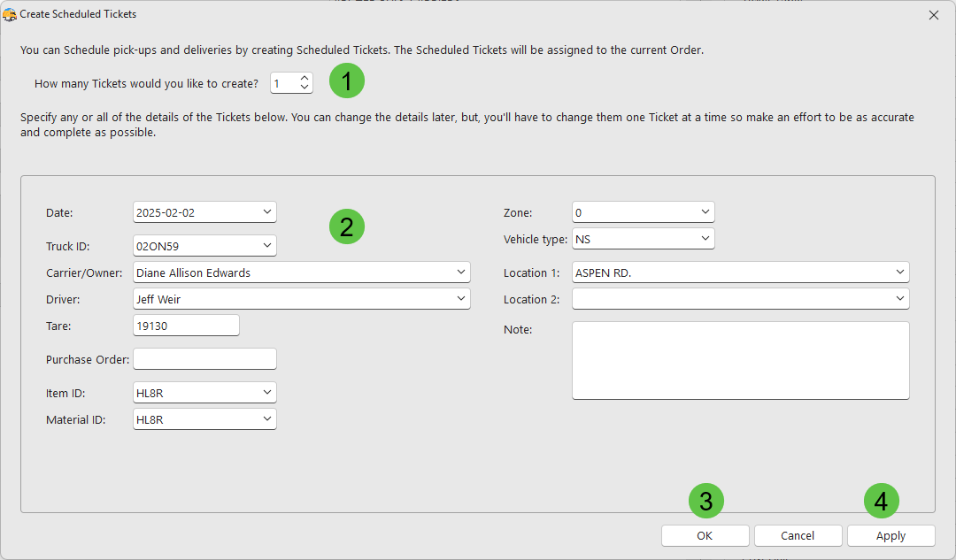This screenshot has height=560, width=956.
Task: Expand the Vehicle type dropdown
Action: [x=705, y=239]
